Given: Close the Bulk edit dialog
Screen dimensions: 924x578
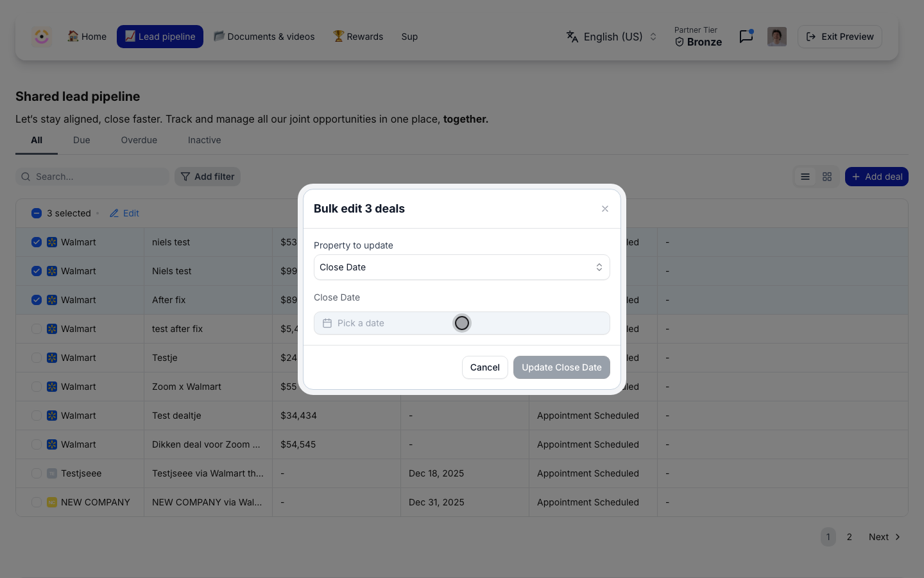Looking at the screenshot, I should (605, 209).
